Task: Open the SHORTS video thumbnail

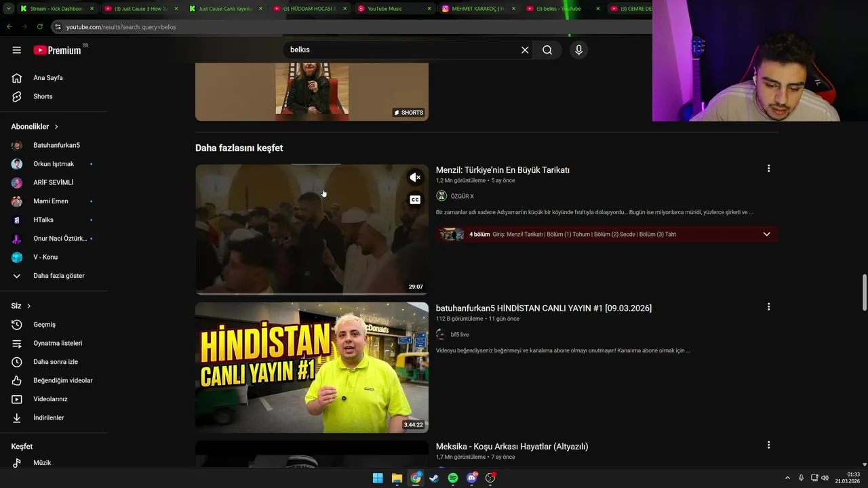Action: point(312,91)
